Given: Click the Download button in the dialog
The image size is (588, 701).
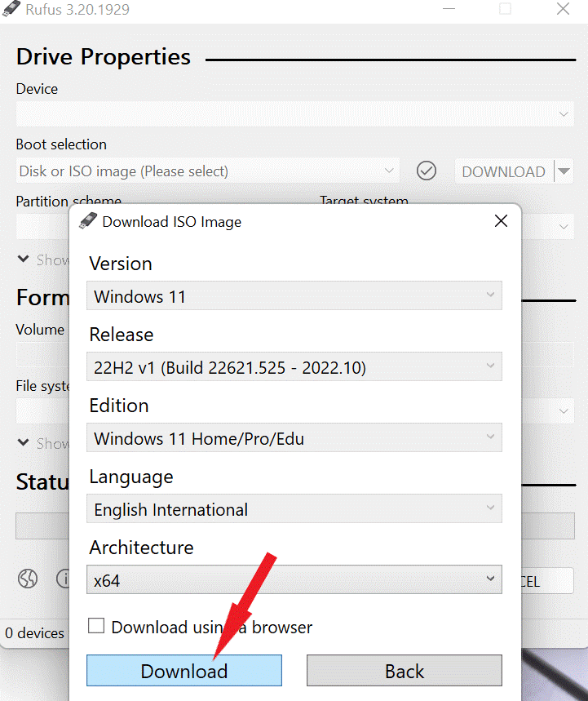Looking at the screenshot, I should pyautogui.click(x=184, y=670).
